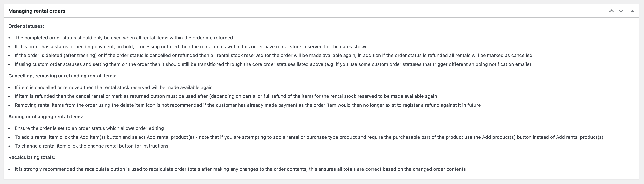The image size is (644, 184).
Task: Click the delete item icon warning bullet
Action: pyautogui.click(x=247, y=105)
